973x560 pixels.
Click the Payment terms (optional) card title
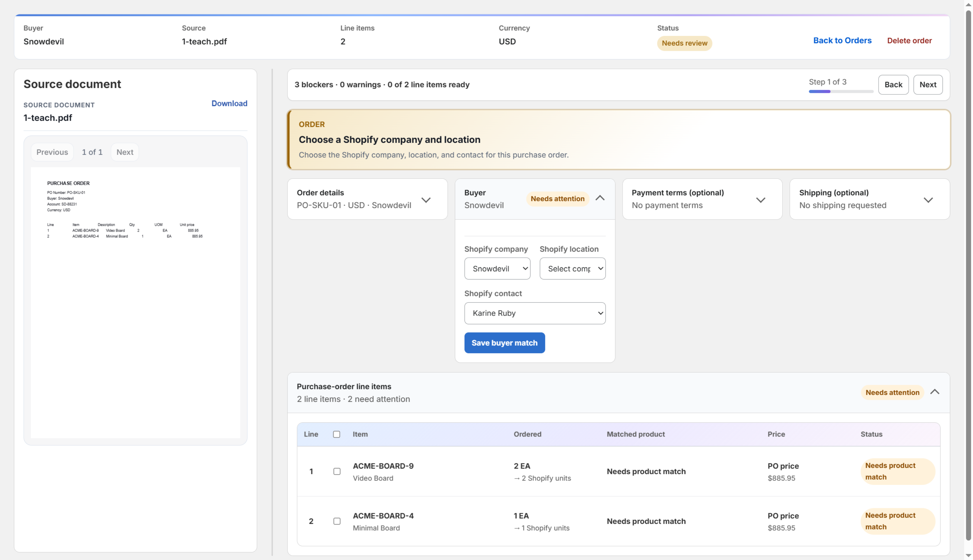pyautogui.click(x=678, y=193)
